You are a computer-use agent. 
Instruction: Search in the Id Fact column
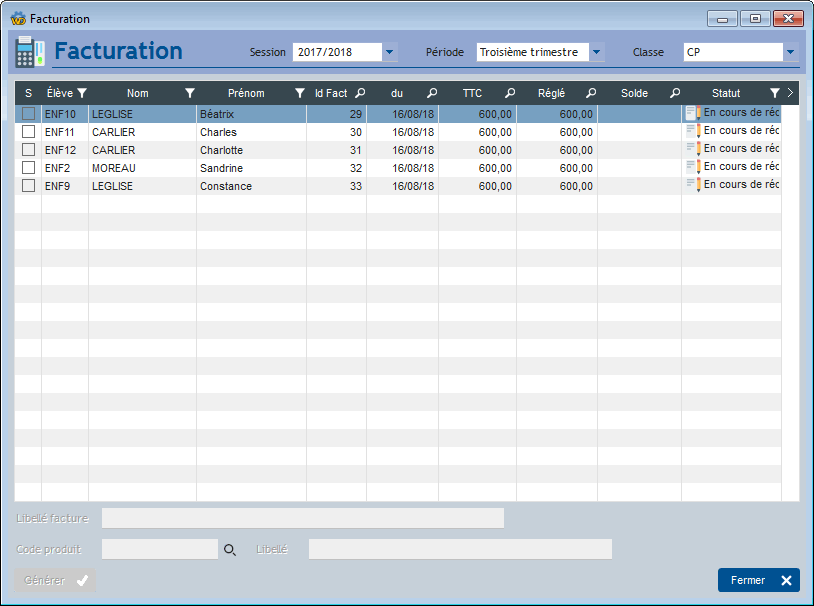[360, 93]
